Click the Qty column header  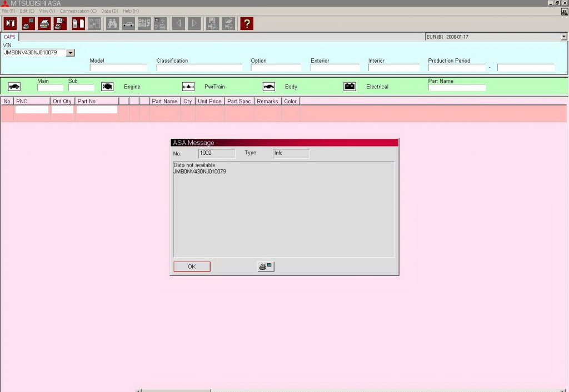(188, 101)
